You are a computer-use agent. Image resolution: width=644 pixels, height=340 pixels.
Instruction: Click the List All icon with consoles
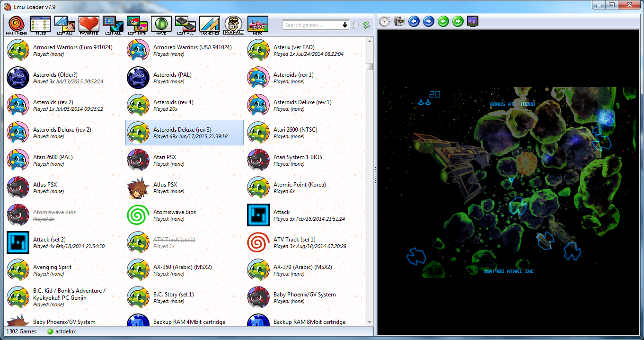tap(185, 26)
